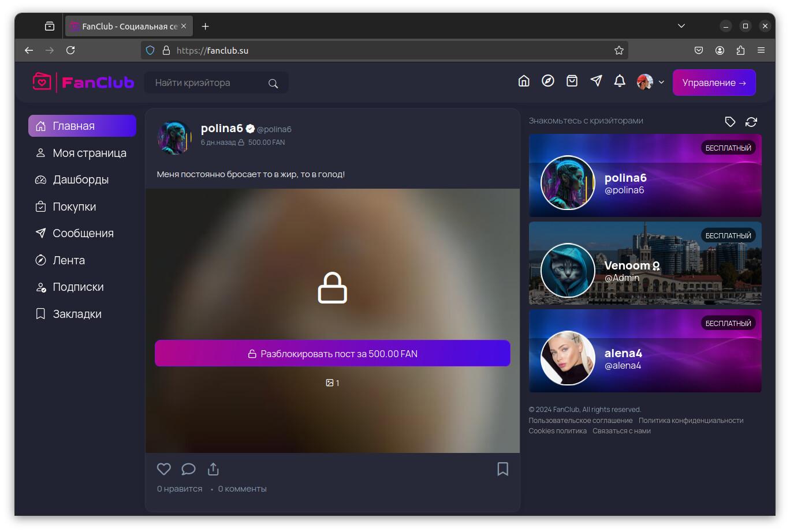Click the large lock icon on blurred image
This screenshot has height=532, width=790.
point(332,287)
